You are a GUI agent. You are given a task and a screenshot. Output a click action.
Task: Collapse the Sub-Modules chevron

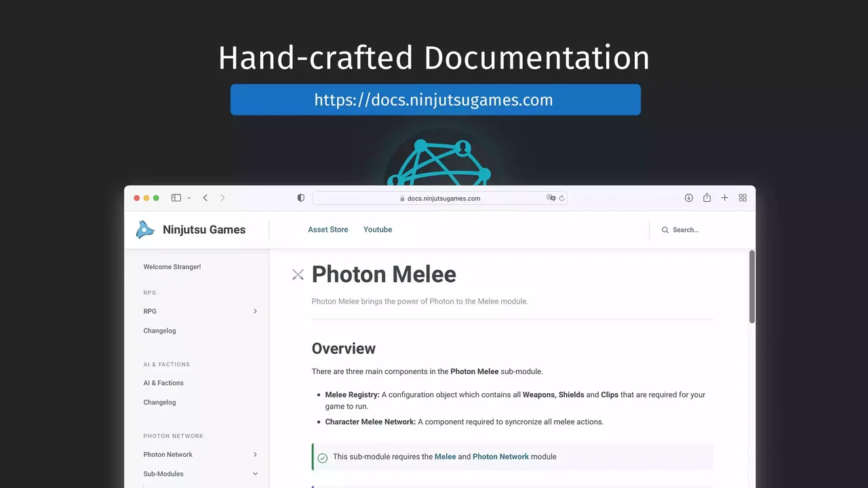255,474
